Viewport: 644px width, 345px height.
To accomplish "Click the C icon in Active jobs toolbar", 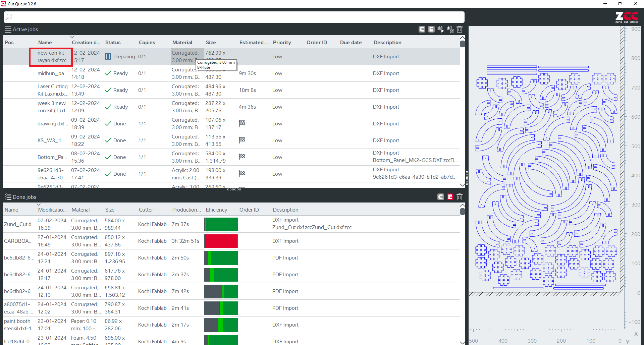I will 422,30.
